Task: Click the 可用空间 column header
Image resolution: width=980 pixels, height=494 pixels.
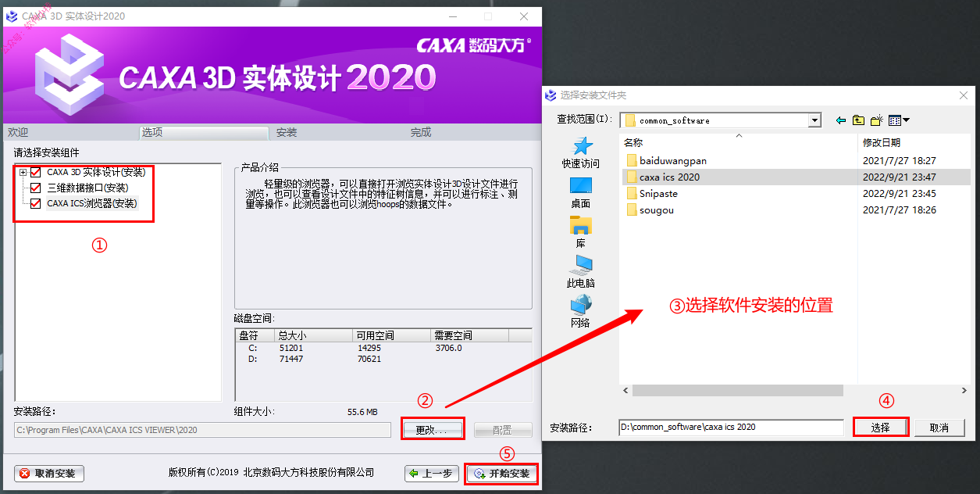Action: (391, 335)
